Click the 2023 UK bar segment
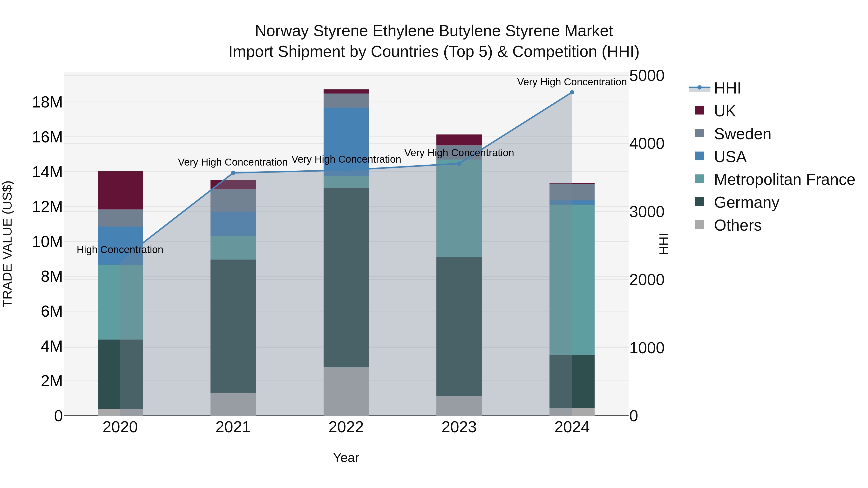Screen dimensions: 868x488 point(459,140)
